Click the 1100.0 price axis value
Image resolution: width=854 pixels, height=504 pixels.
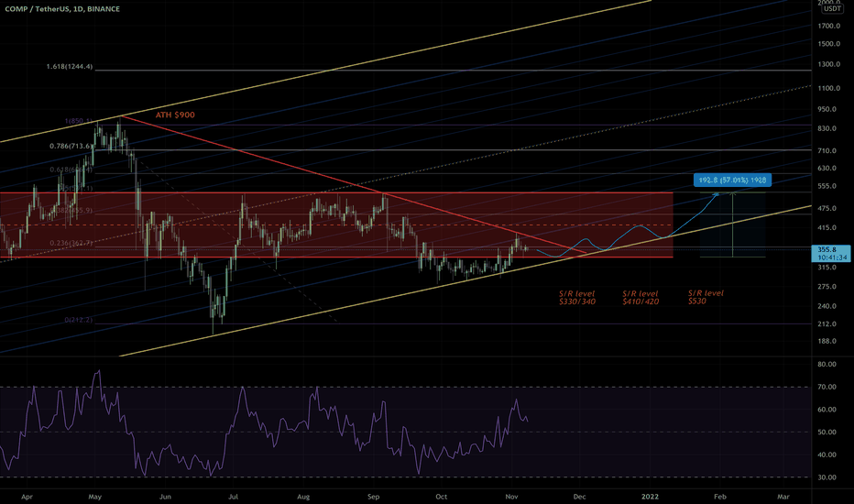click(x=829, y=88)
